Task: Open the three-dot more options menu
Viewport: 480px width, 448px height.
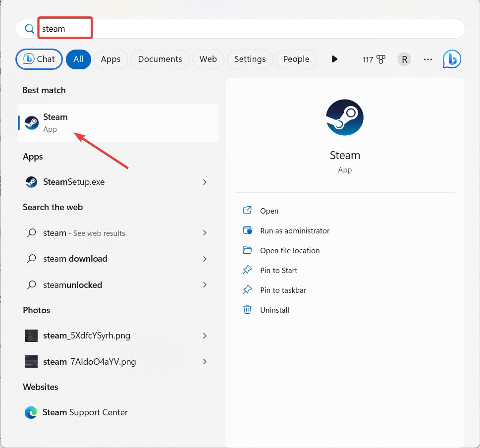Action: (427, 59)
